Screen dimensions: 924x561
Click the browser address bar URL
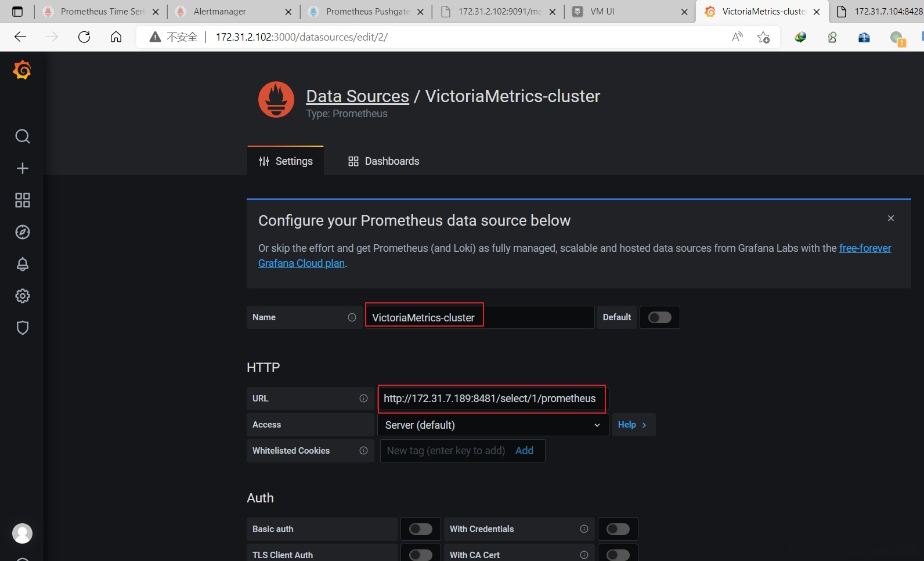(x=302, y=37)
